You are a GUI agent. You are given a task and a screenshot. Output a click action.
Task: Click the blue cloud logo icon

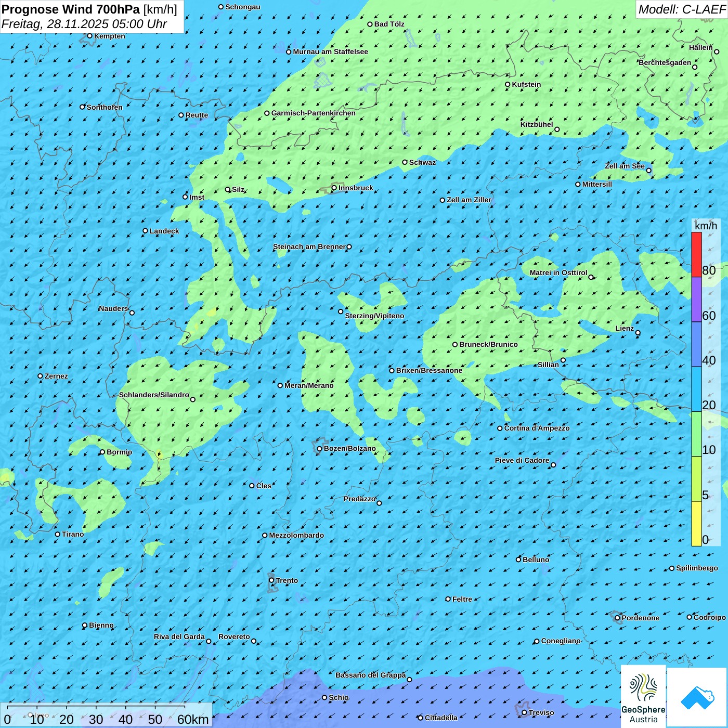coord(697,697)
